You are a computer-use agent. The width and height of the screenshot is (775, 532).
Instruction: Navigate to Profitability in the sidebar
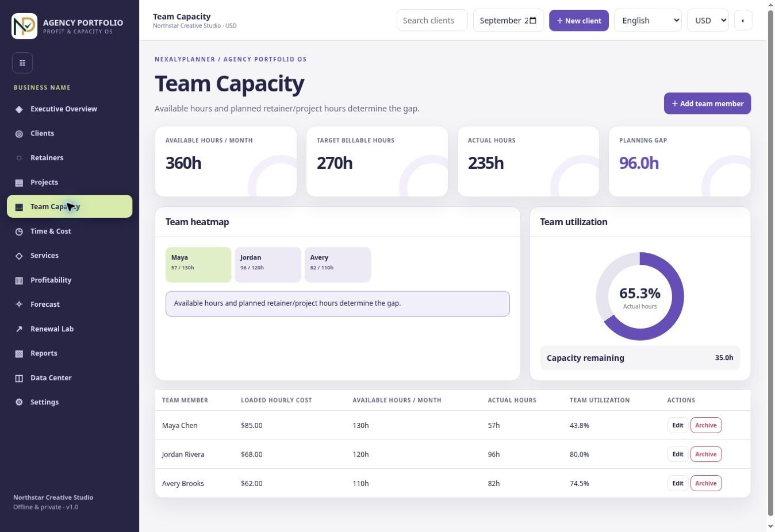click(70, 280)
